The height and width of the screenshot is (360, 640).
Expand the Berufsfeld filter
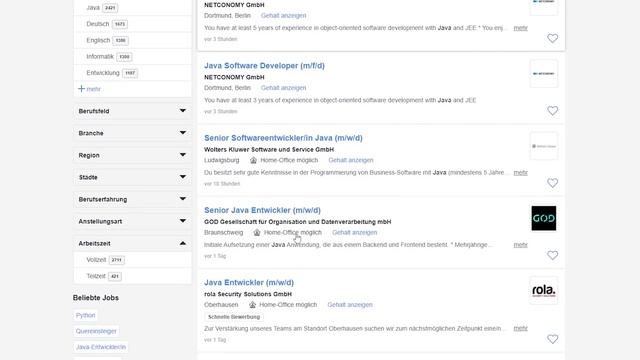click(x=132, y=111)
